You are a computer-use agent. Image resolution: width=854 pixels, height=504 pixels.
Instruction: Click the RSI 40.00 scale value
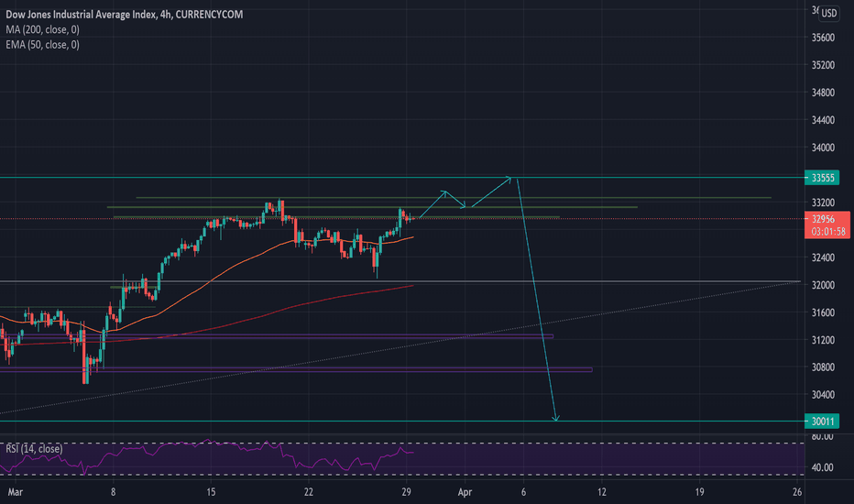823,467
